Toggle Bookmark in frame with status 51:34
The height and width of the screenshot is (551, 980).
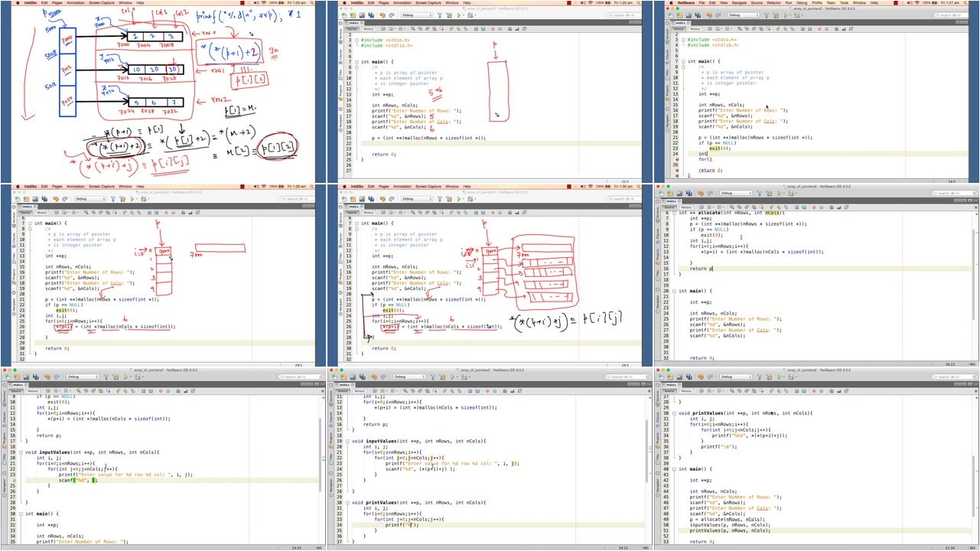[x=786, y=391]
